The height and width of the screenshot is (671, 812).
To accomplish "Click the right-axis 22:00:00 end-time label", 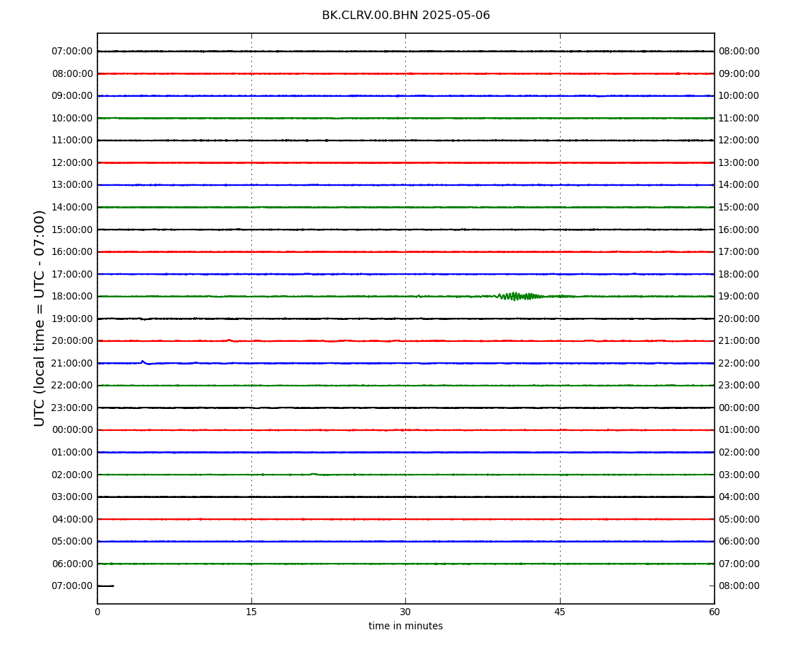I will point(739,363).
